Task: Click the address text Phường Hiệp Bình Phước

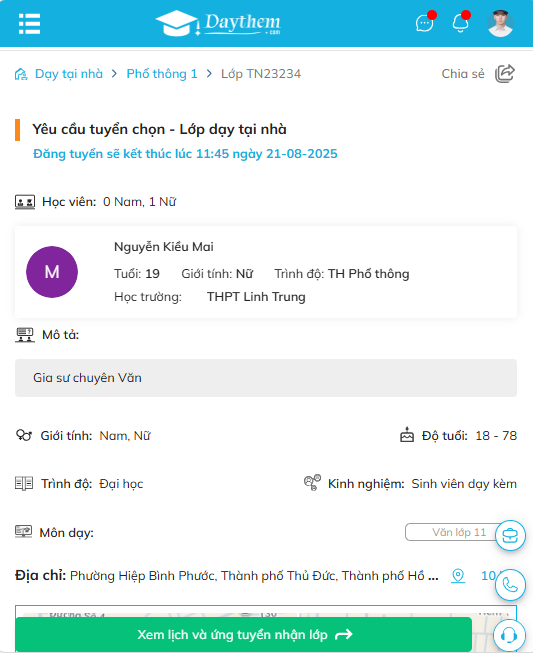Action: click(144, 576)
